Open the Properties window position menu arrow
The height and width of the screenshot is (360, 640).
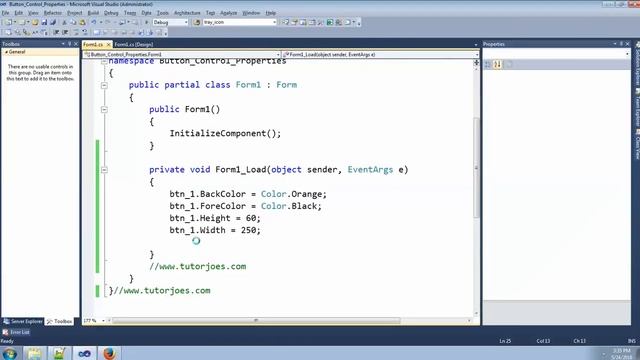pyautogui.click(x=615, y=44)
